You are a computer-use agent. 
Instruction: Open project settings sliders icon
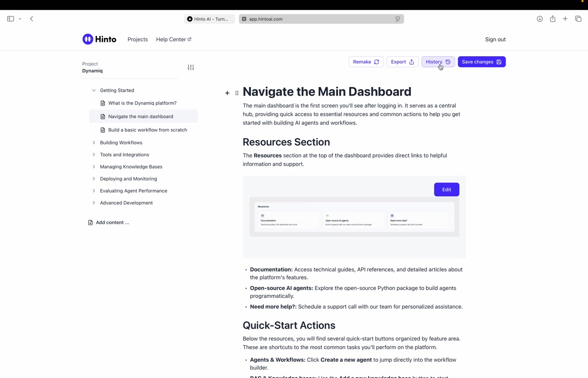point(191,68)
